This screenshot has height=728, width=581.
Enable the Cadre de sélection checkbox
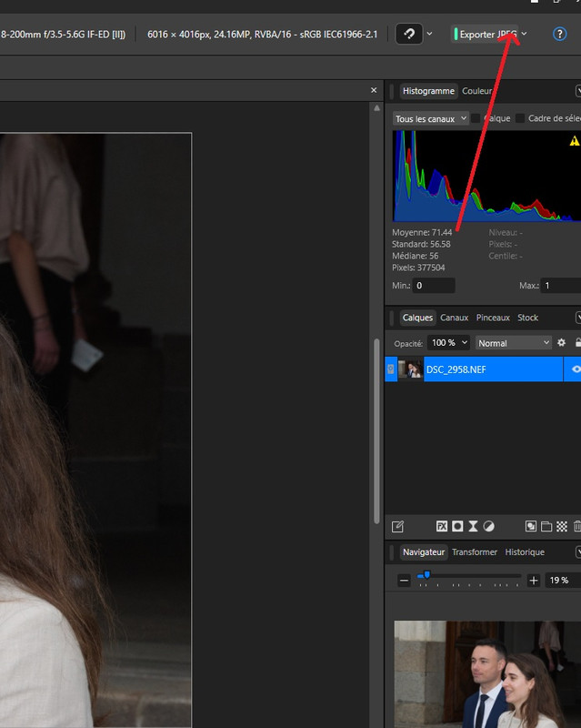pos(520,118)
